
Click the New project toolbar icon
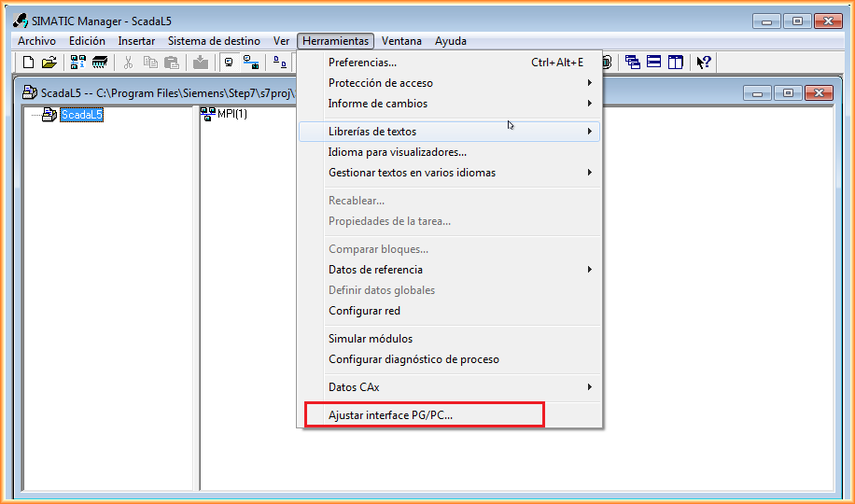[x=28, y=63]
